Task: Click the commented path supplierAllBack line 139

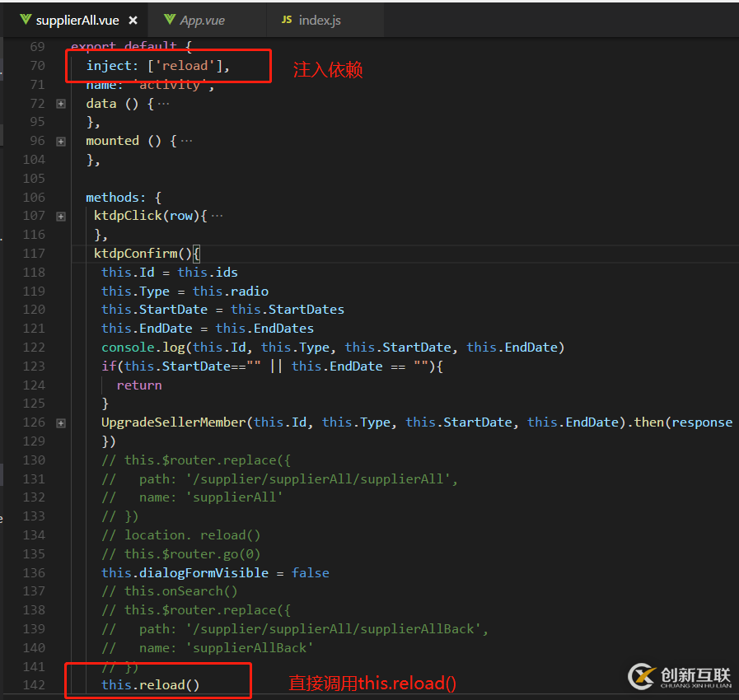Action: (295, 629)
